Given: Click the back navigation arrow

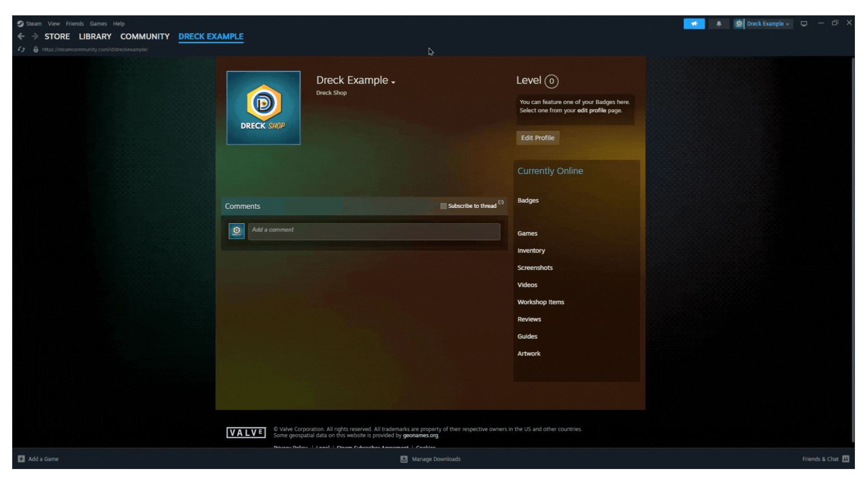Looking at the screenshot, I should pos(21,36).
